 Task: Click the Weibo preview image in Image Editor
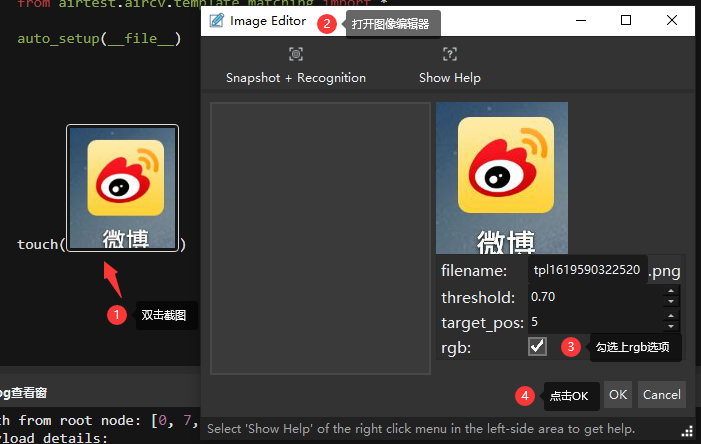tap(502, 178)
